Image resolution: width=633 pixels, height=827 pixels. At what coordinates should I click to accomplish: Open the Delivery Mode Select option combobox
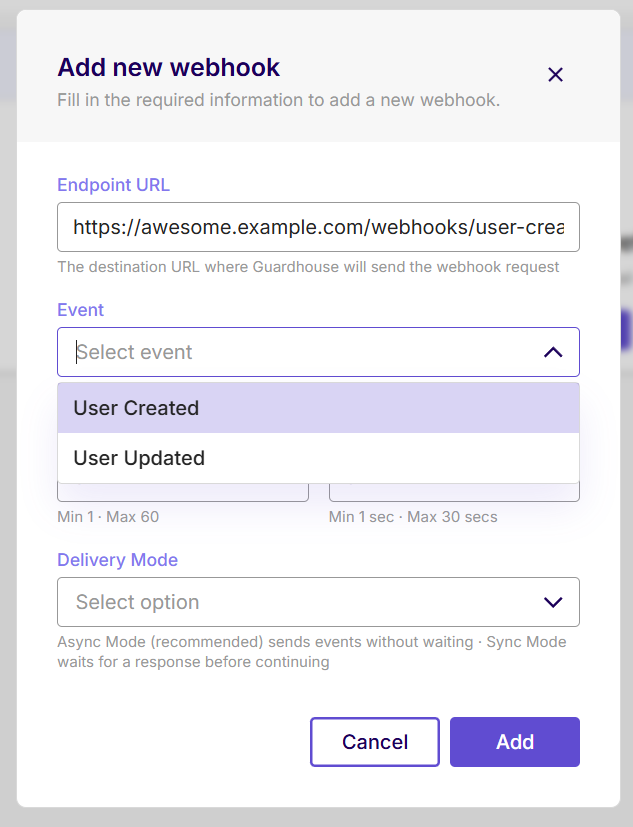(x=318, y=602)
